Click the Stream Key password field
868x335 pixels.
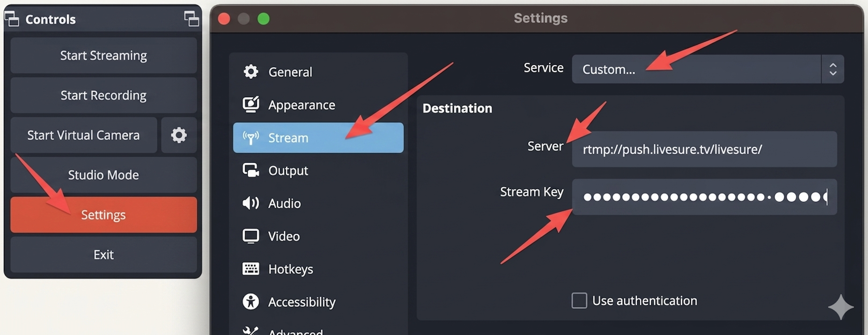point(704,197)
